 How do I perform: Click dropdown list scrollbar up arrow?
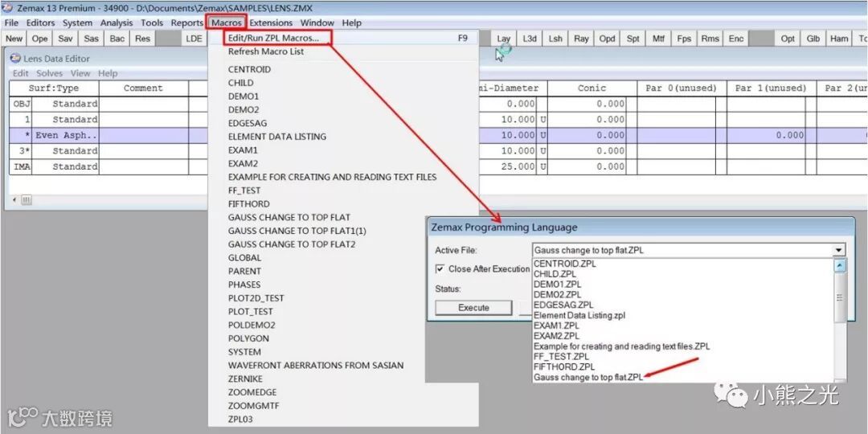841,266
